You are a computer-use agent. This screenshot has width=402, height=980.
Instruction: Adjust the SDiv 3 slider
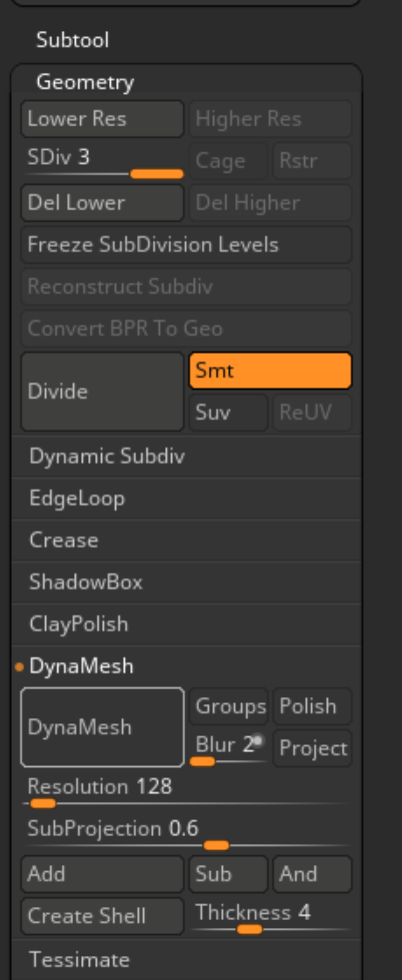coord(103,161)
